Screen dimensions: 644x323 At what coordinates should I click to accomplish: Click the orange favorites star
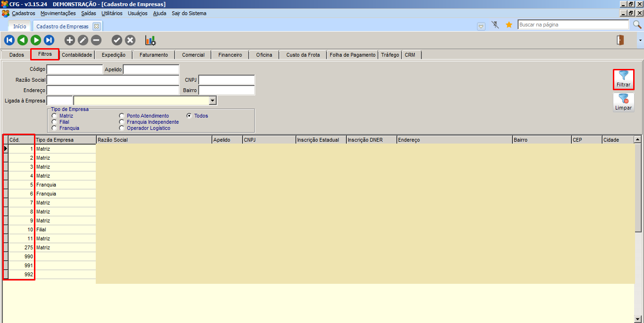point(509,25)
